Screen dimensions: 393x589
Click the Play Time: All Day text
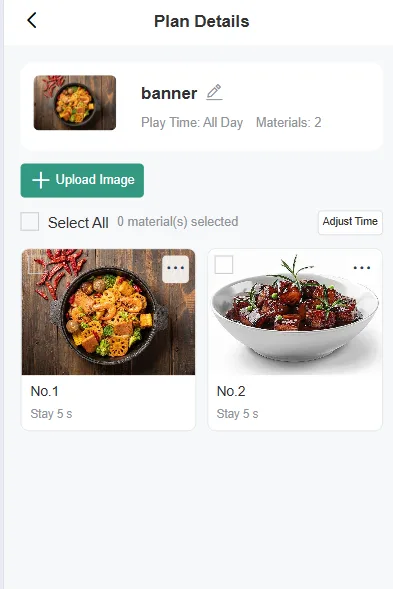pos(192,122)
